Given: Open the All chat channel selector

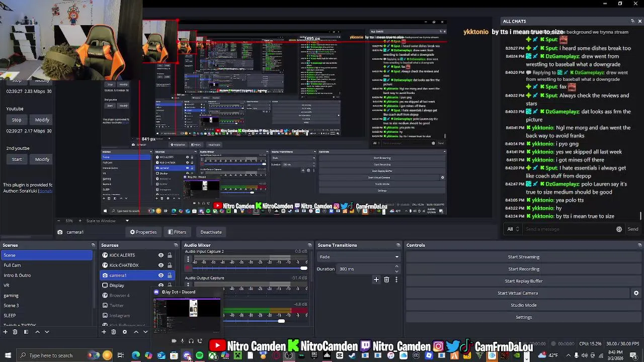Looking at the screenshot, I should [513, 229].
